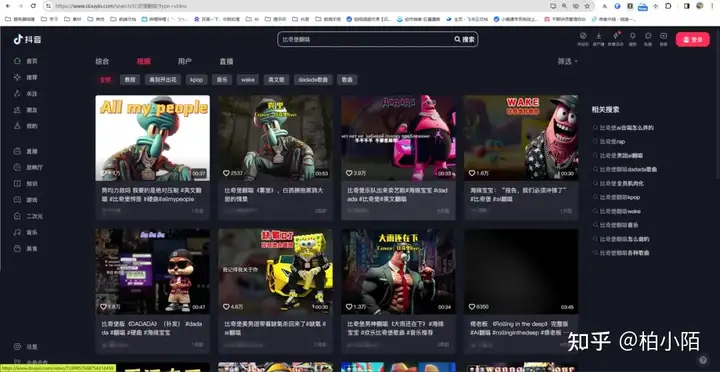Click the 抖音 Douyin logo
The height and width of the screenshot is (372, 720).
click(28, 39)
